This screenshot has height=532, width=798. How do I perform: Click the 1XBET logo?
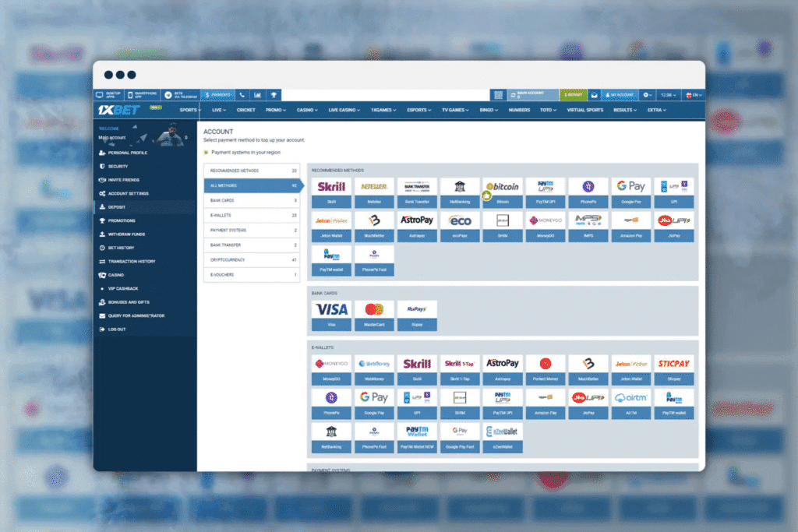tap(118, 110)
